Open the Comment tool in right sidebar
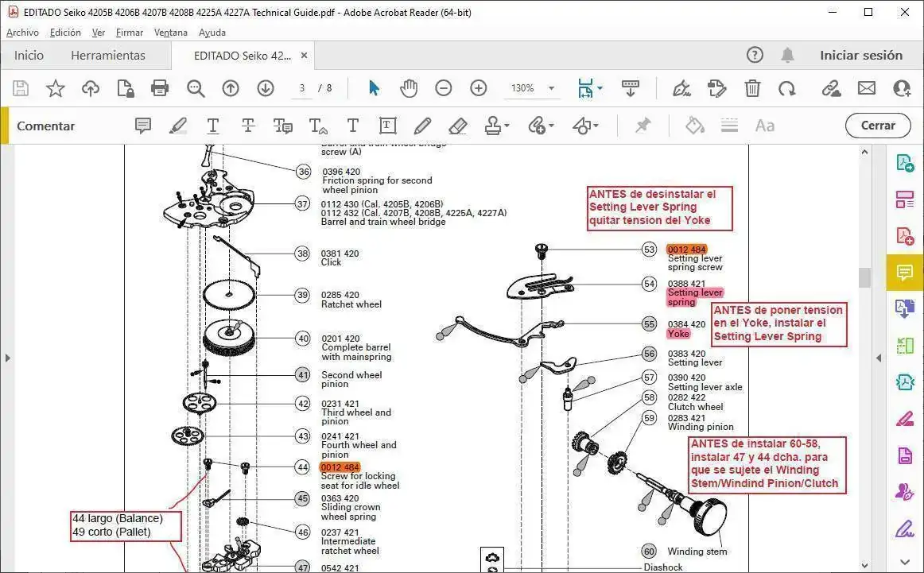Screen dimensions: 924x573 coord(905,273)
